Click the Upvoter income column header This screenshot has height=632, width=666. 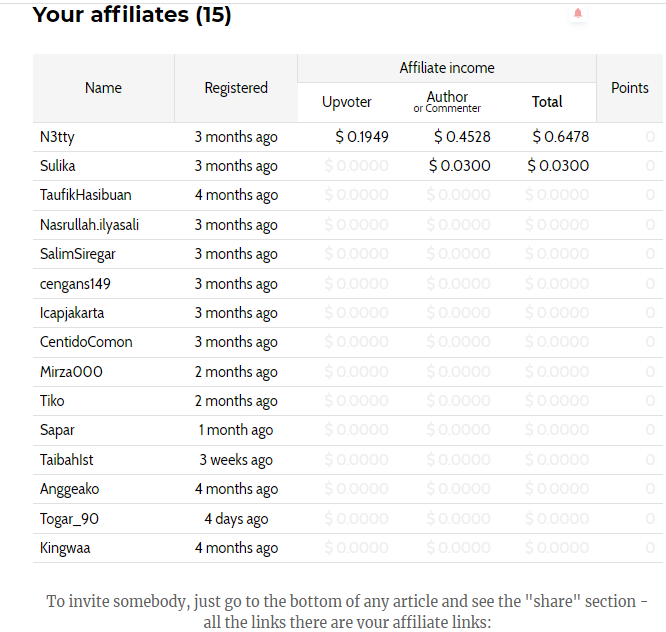click(347, 102)
